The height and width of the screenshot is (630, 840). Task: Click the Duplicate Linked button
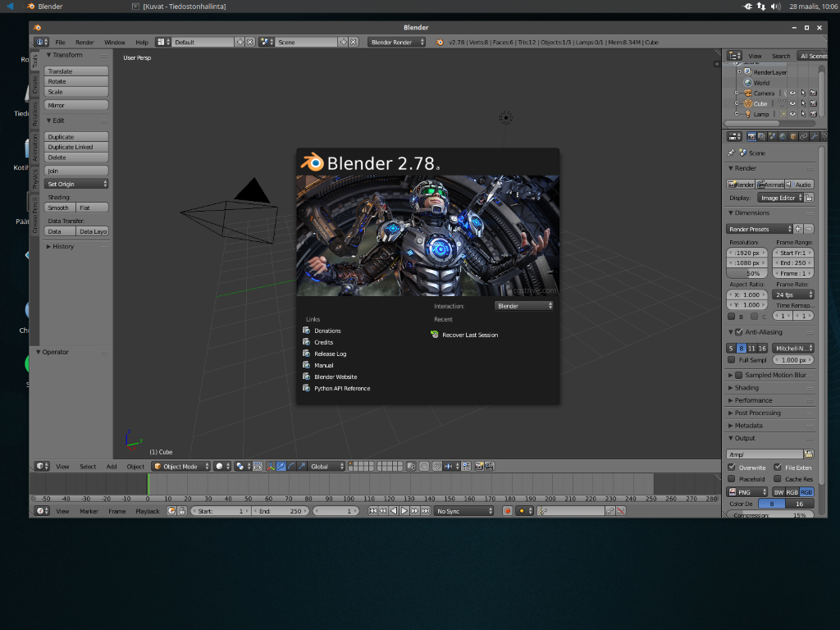coord(76,148)
